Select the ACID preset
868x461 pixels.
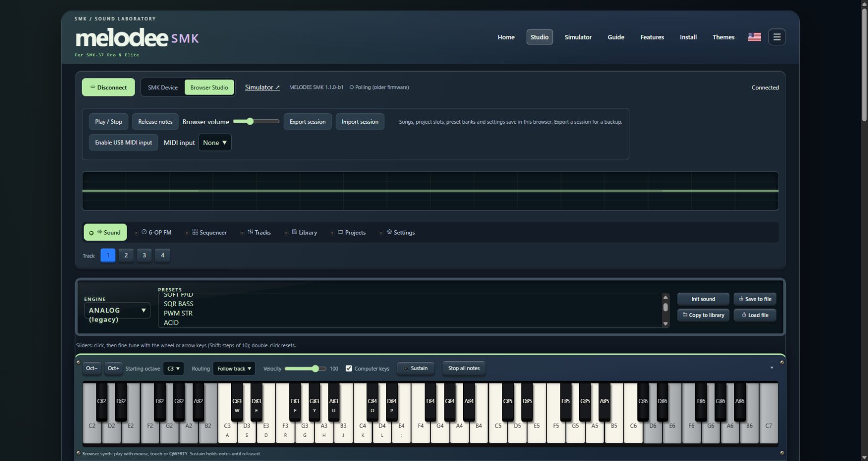171,323
